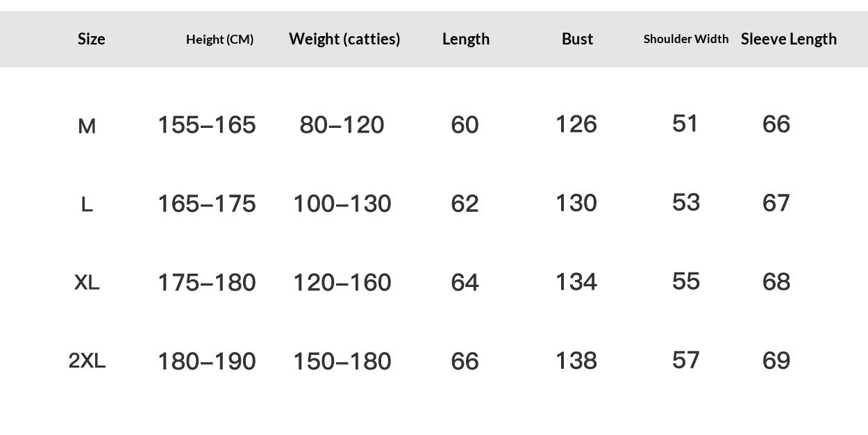Screen dimensions: 868x435
Task: Select the 2XL size row label
Action: point(87,361)
